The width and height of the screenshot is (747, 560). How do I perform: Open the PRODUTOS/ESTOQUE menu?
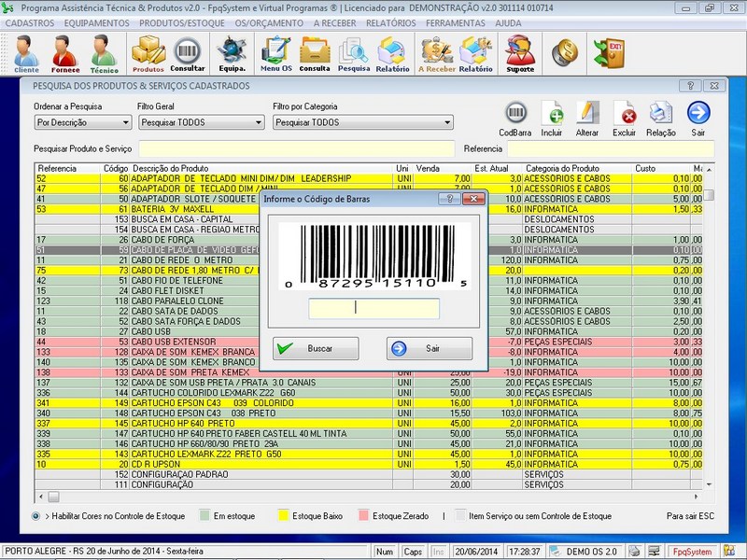[x=182, y=23]
